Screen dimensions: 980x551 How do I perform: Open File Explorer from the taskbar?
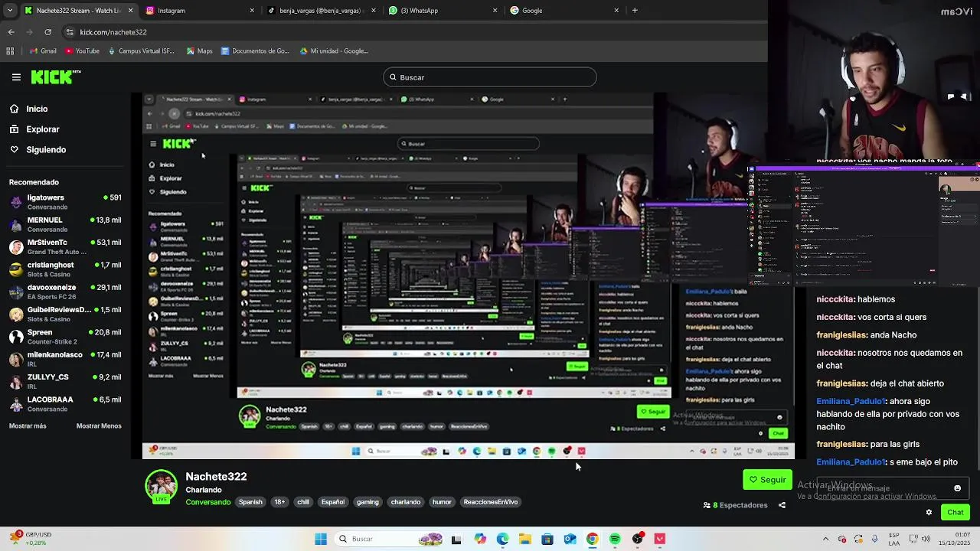(x=525, y=540)
